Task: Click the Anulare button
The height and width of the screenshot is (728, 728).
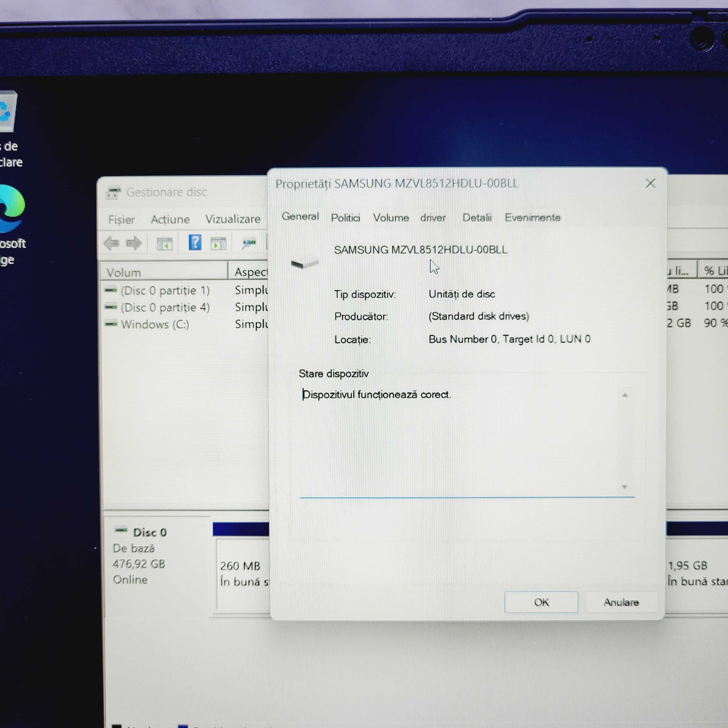Action: 621,602
